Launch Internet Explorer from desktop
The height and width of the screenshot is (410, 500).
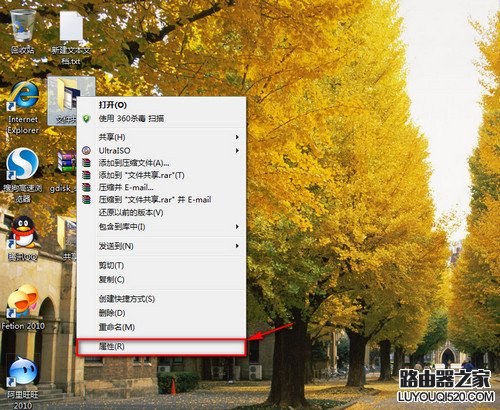(23, 96)
